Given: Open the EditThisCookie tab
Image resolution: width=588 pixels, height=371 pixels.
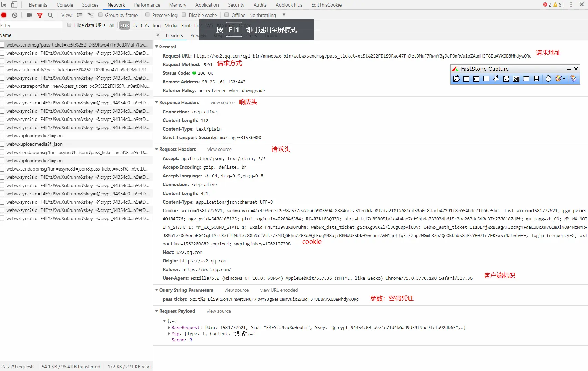Looking at the screenshot, I should [x=326, y=5].
